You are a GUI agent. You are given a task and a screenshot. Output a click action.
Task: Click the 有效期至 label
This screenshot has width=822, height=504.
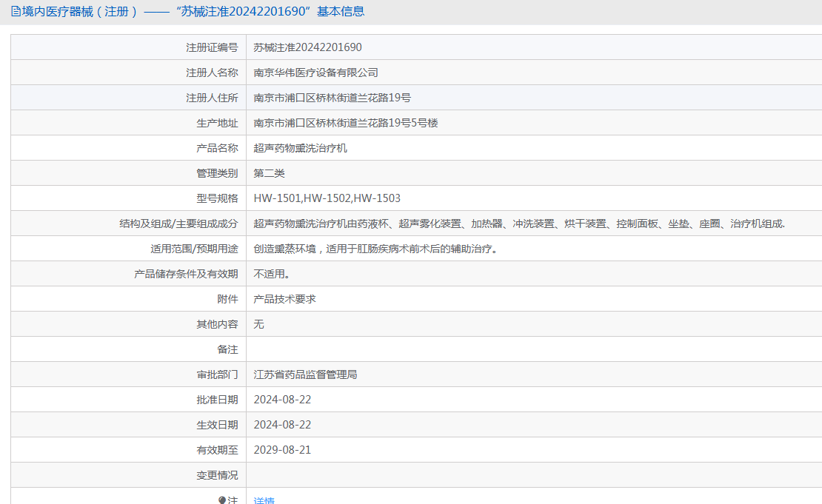click(x=217, y=449)
